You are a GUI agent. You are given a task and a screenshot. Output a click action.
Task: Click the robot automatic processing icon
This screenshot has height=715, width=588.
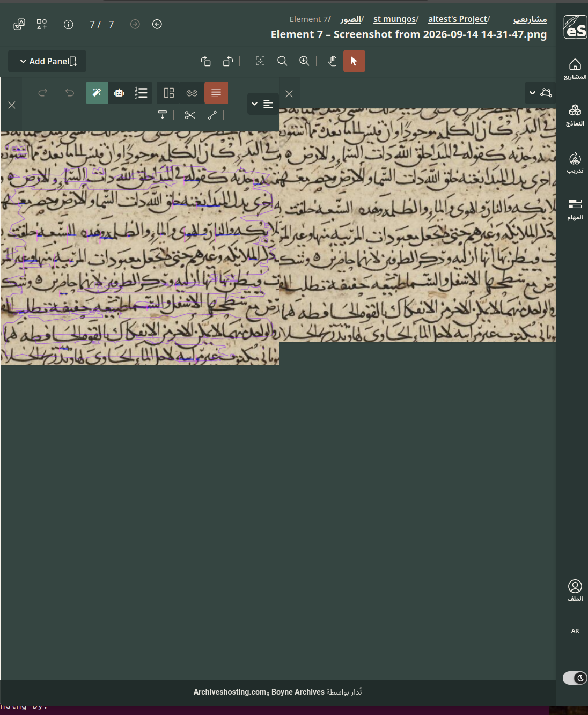coord(119,93)
